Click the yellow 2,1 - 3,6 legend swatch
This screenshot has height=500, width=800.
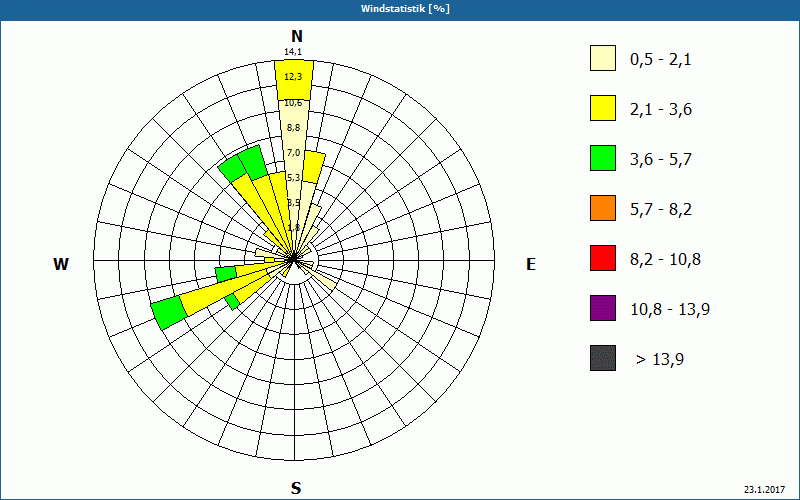click(603, 108)
